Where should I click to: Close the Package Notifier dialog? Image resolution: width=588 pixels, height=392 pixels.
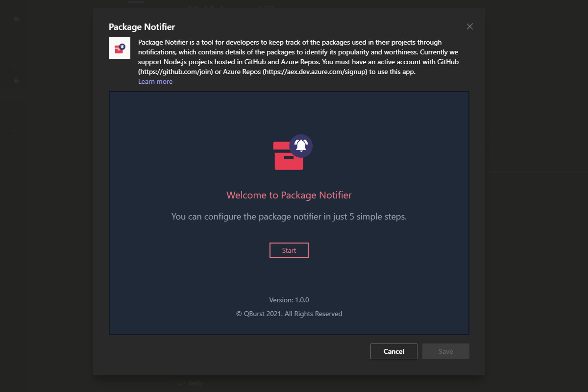click(469, 26)
